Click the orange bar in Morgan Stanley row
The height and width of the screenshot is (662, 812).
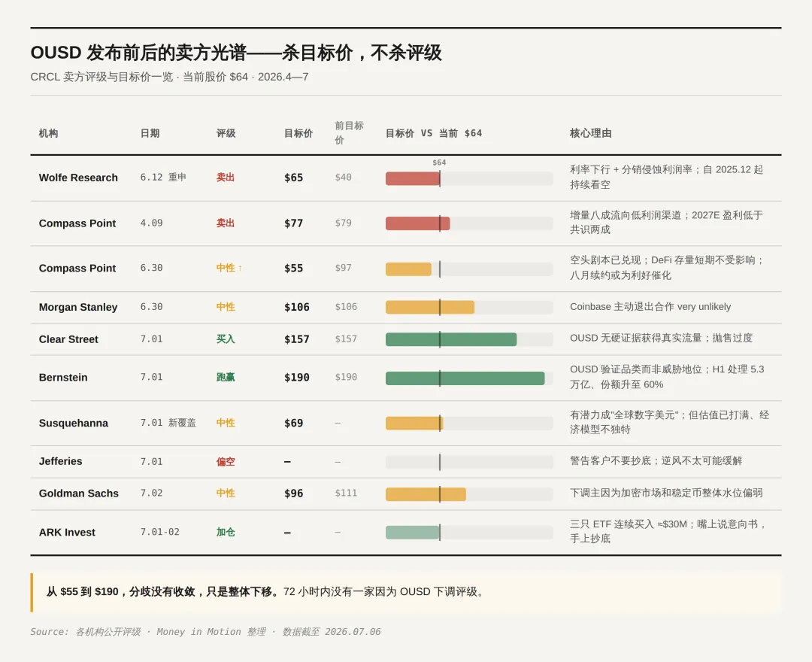pos(430,307)
